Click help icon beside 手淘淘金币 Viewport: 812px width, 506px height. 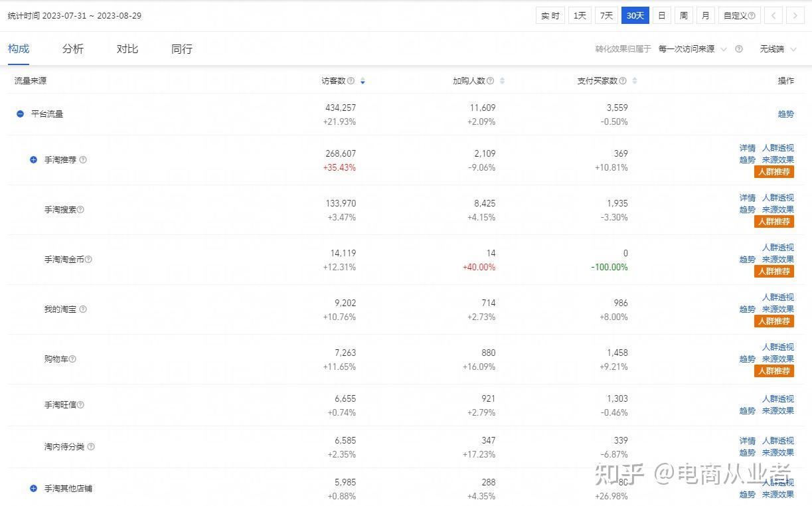88,260
